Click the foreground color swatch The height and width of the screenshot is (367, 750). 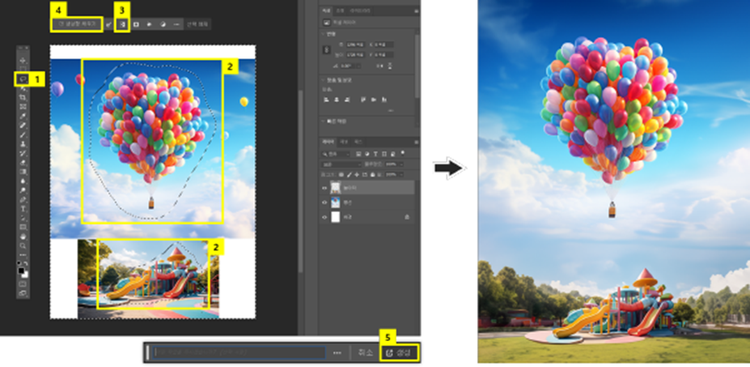pos(21,270)
